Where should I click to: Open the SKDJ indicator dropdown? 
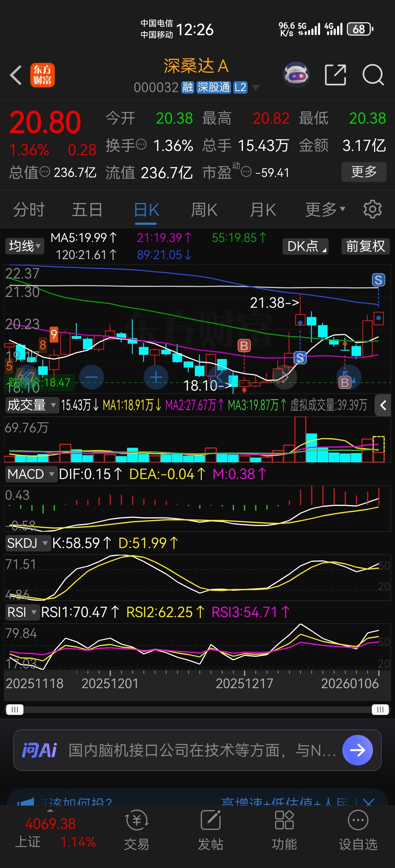tap(28, 543)
